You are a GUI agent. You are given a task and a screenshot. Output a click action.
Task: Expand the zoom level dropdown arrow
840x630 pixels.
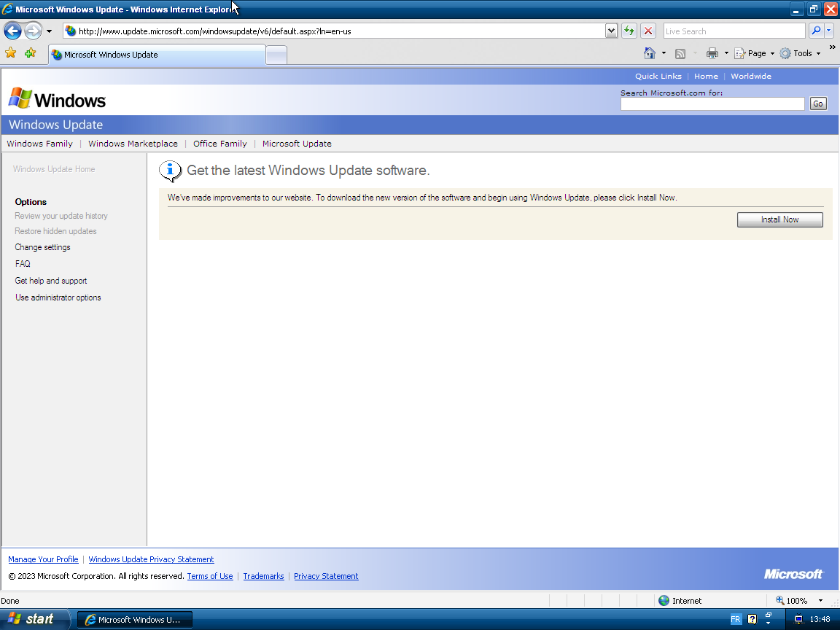[820, 601]
